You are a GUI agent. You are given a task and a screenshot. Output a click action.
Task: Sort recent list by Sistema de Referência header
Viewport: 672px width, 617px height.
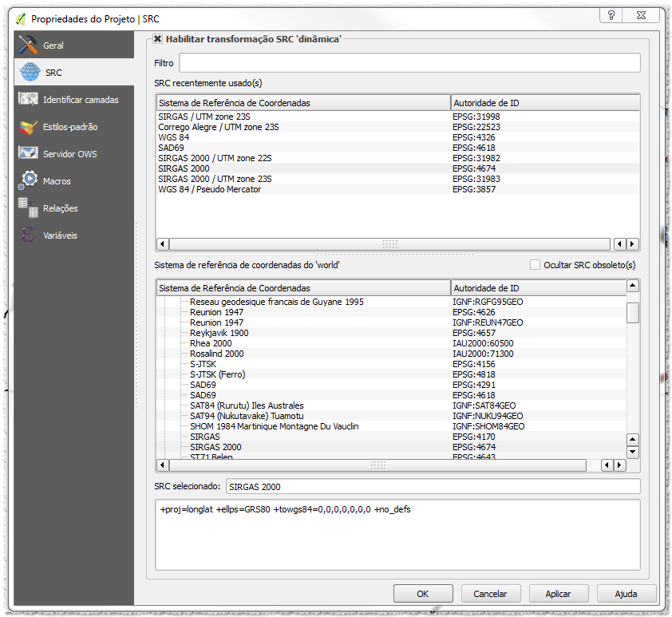[302, 103]
